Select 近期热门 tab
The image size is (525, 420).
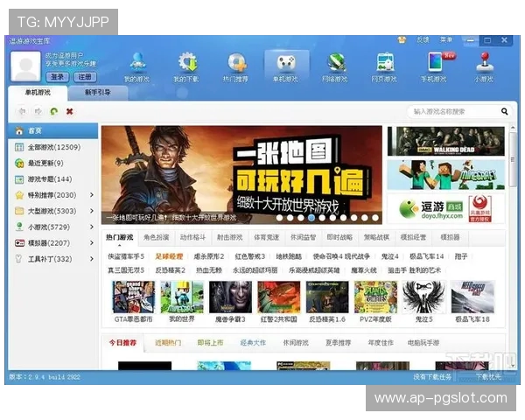[x=168, y=343]
